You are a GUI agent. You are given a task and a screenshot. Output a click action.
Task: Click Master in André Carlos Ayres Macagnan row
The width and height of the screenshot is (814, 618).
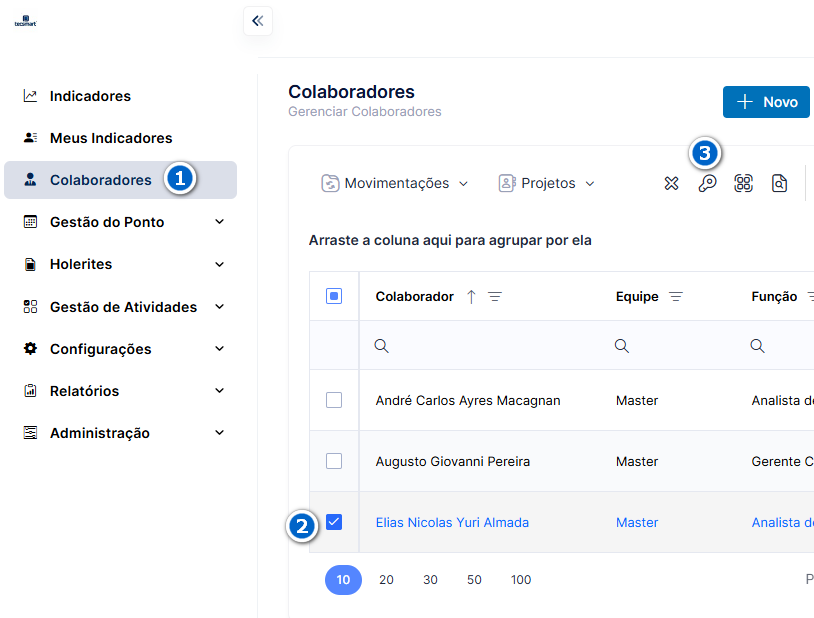tap(637, 400)
